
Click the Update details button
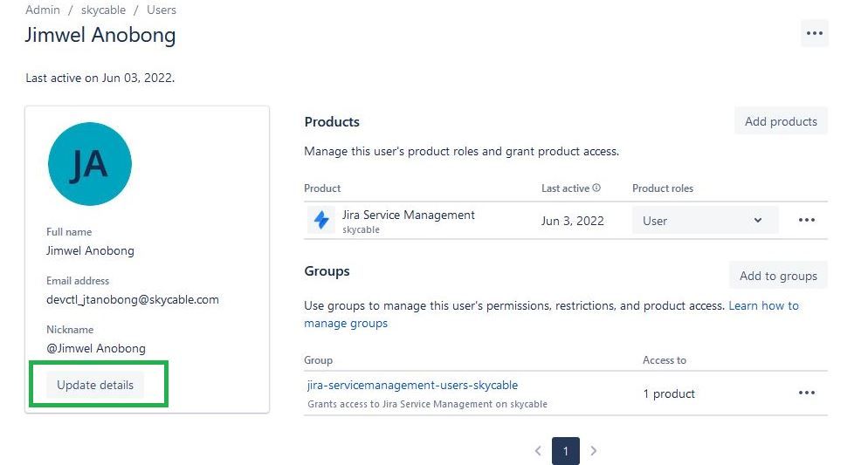[x=95, y=385]
